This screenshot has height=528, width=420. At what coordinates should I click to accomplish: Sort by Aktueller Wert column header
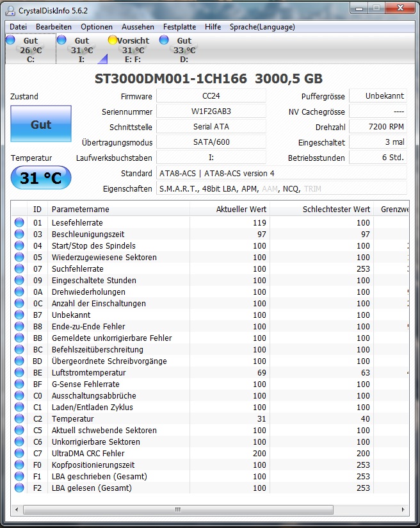tap(230, 209)
